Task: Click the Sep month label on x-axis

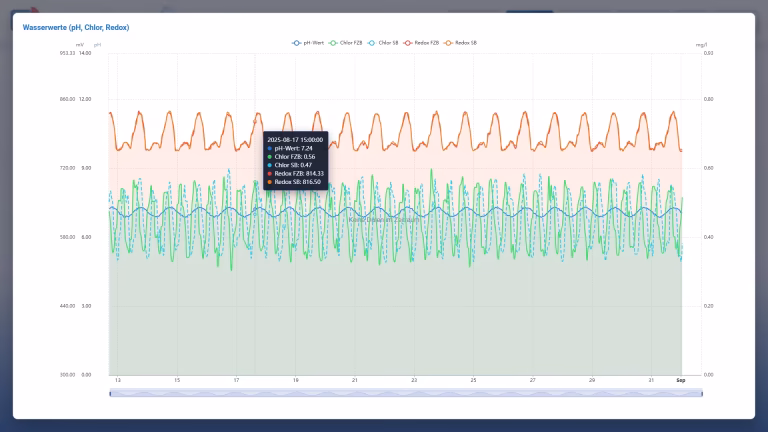Action: pos(680,380)
